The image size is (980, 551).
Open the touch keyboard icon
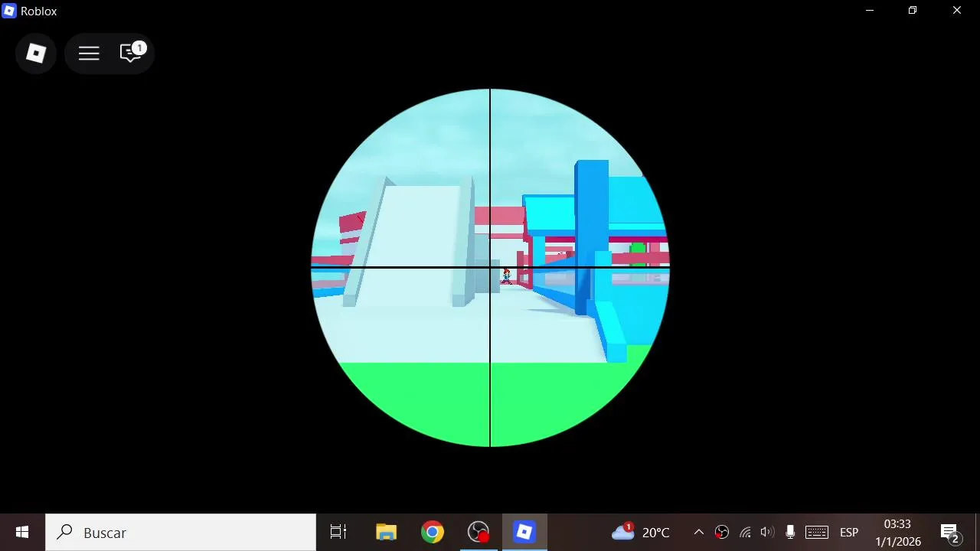click(x=817, y=532)
